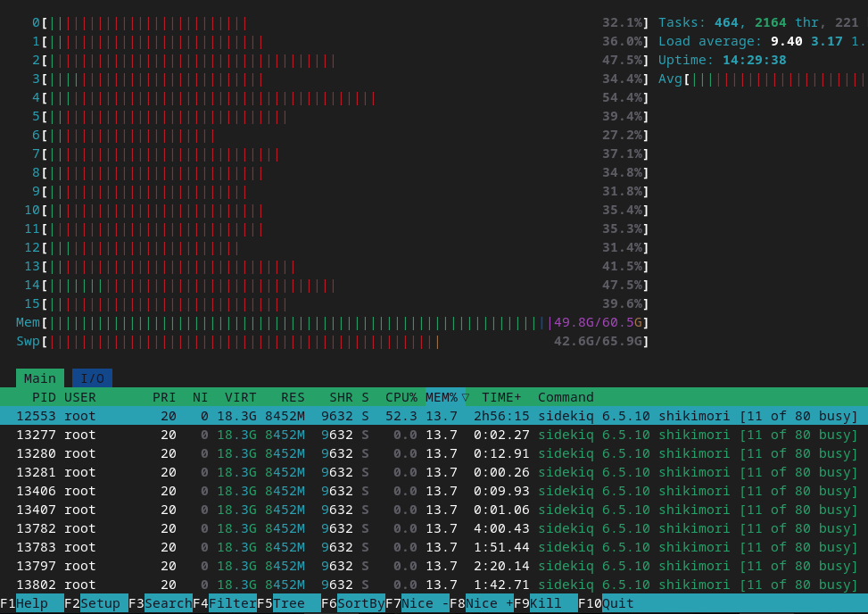The height and width of the screenshot is (614, 868).
Task: Sort processes by CPU% column header
Action: click(x=401, y=397)
